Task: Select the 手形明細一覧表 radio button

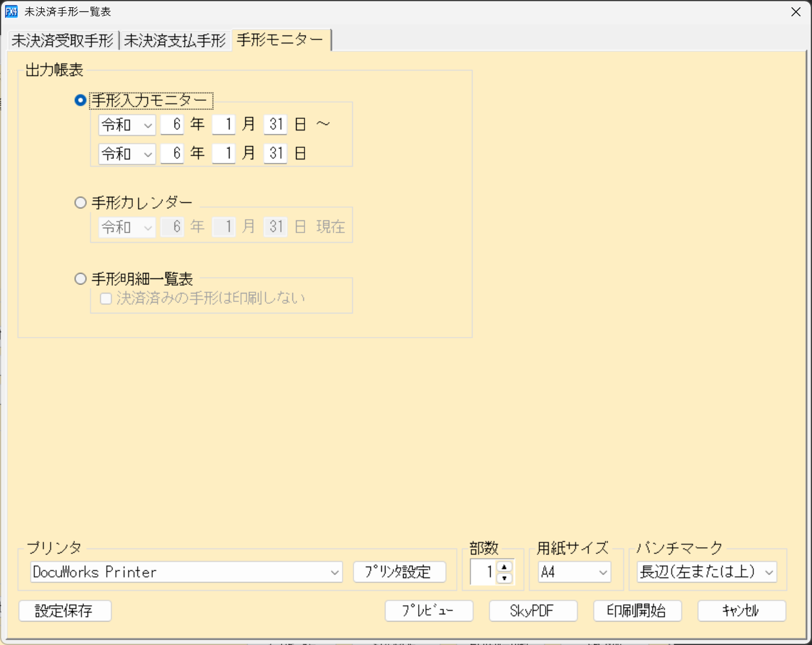Action: [80, 278]
